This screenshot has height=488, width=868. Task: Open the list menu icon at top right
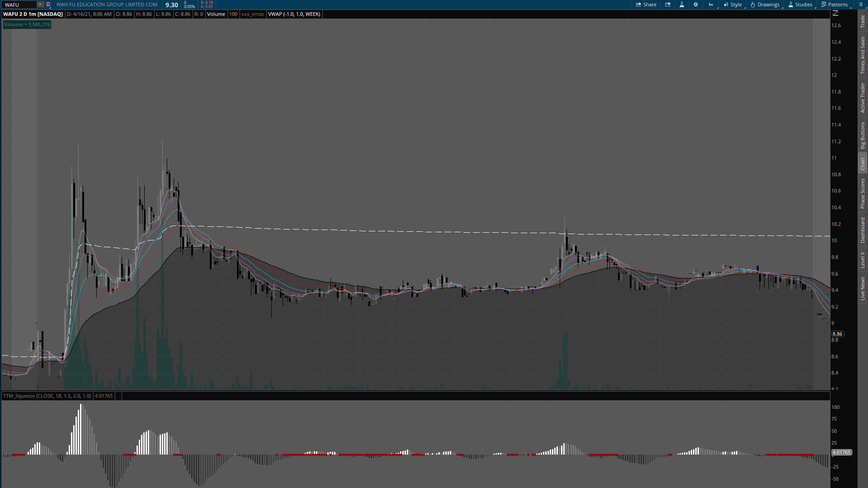tap(860, 5)
